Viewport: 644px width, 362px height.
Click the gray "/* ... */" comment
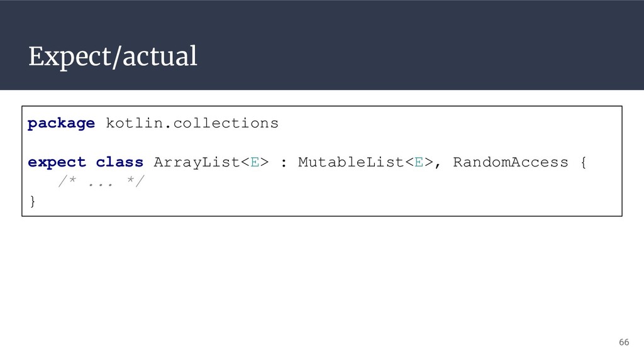(101, 181)
